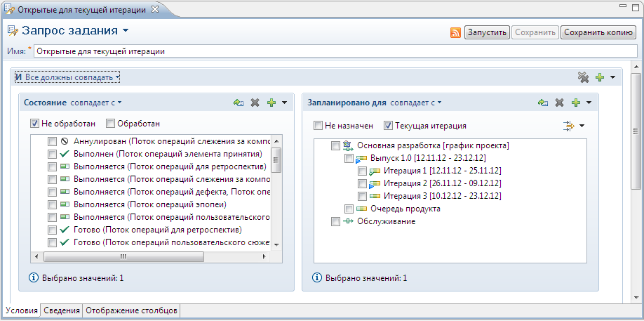
Task: Click the Выполняется (Поток операций эпопеи) icon
Action: coord(64,204)
